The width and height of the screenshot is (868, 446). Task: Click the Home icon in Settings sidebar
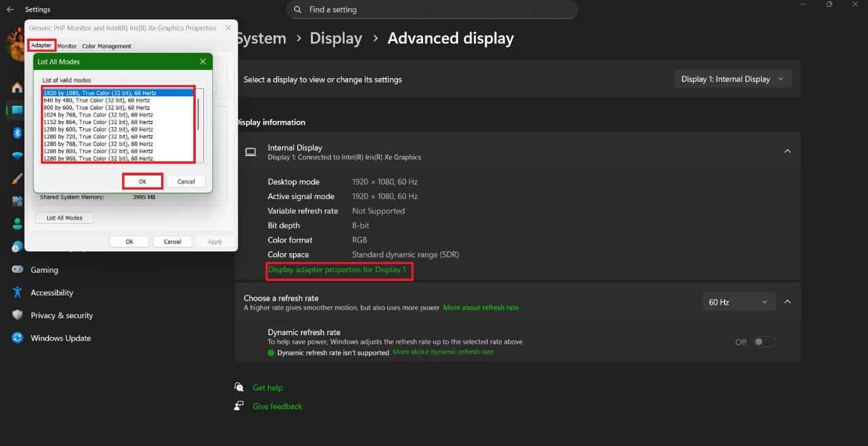pyautogui.click(x=17, y=88)
